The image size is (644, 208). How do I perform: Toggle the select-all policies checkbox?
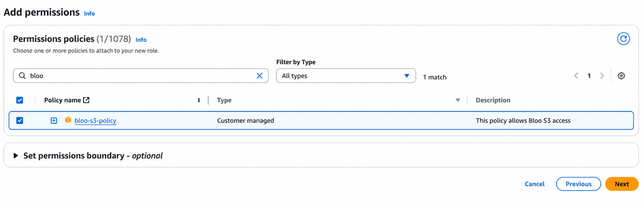coord(20,100)
